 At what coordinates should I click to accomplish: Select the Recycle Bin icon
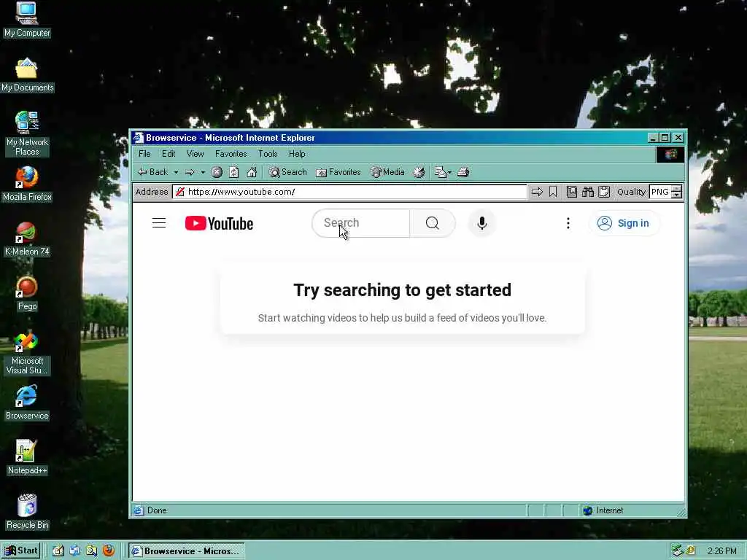pos(27,512)
